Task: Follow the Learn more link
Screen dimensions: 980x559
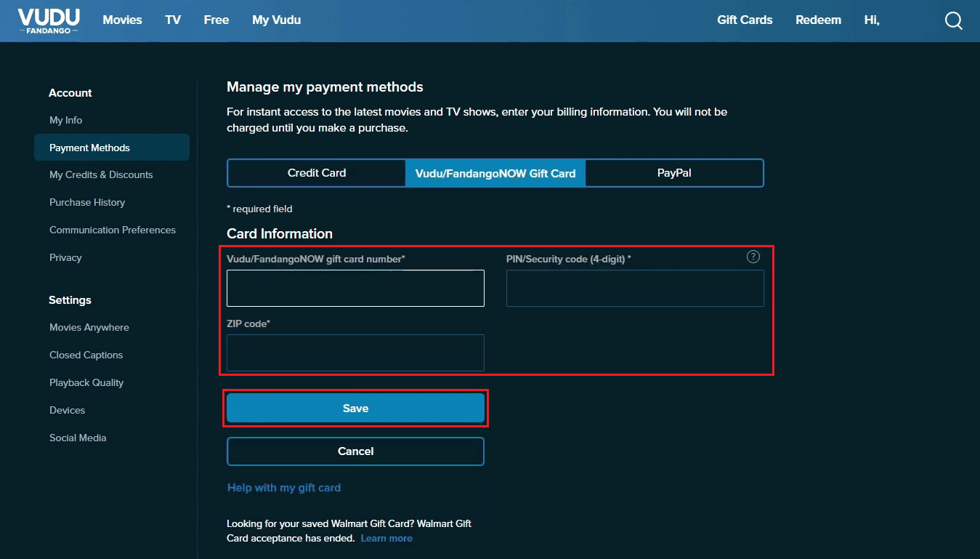Action: [386, 539]
